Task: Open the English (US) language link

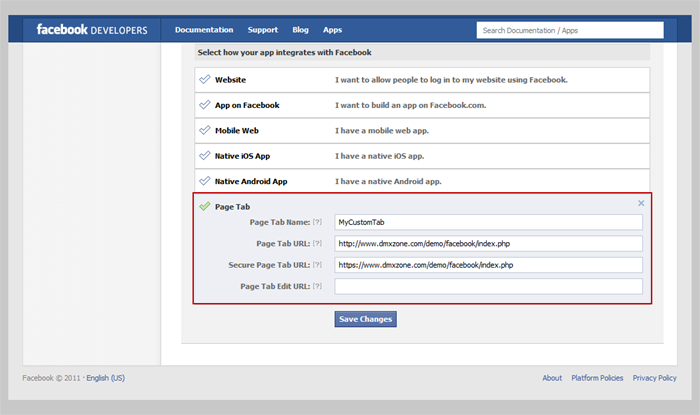Action: coord(106,378)
